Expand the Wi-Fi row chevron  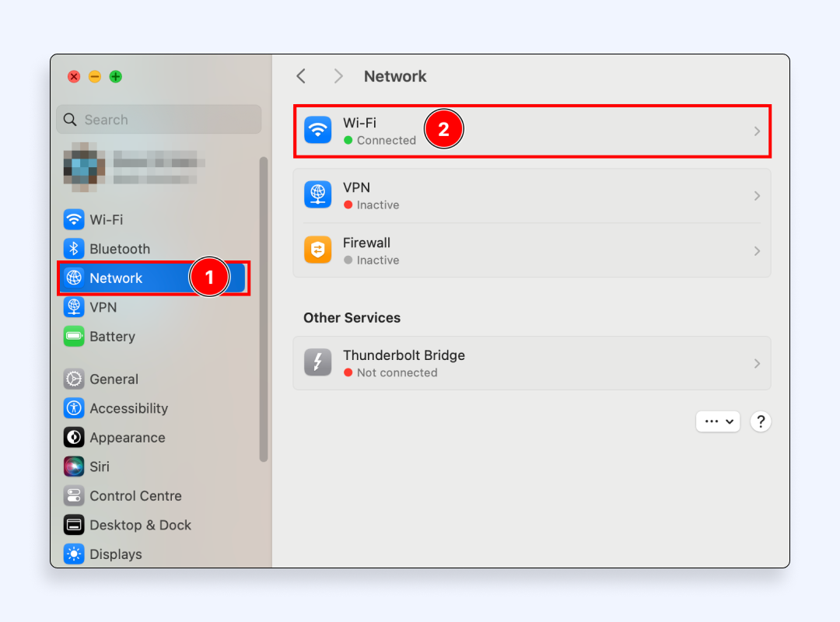(757, 131)
